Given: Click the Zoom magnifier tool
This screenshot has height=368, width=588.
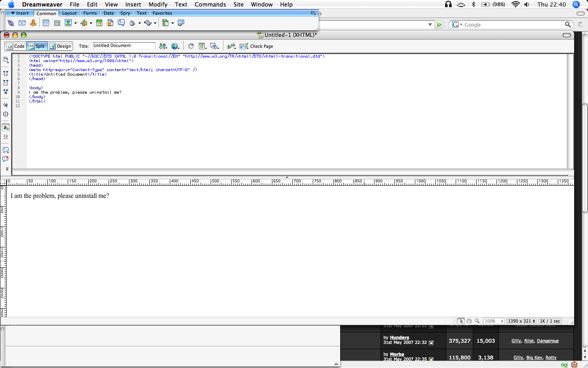Looking at the screenshot, I should pyautogui.click(x=477, y=321).
